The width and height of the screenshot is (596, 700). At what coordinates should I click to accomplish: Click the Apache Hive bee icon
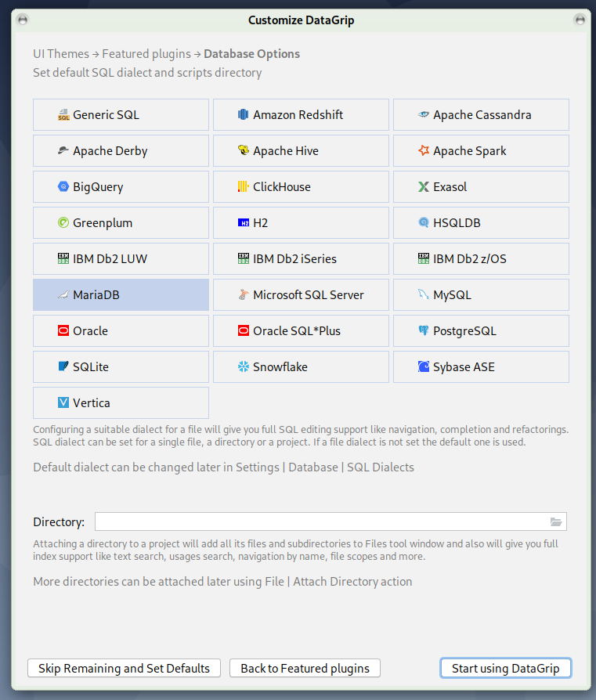click(x=244, y=150)
